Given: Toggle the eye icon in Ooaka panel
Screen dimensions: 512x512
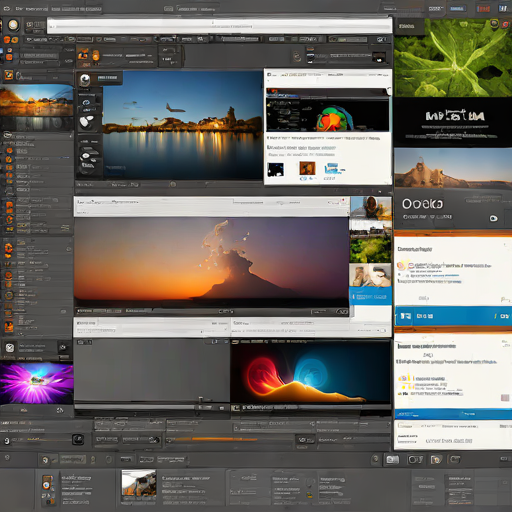Looking at the screenshot, I should (494, 218).
